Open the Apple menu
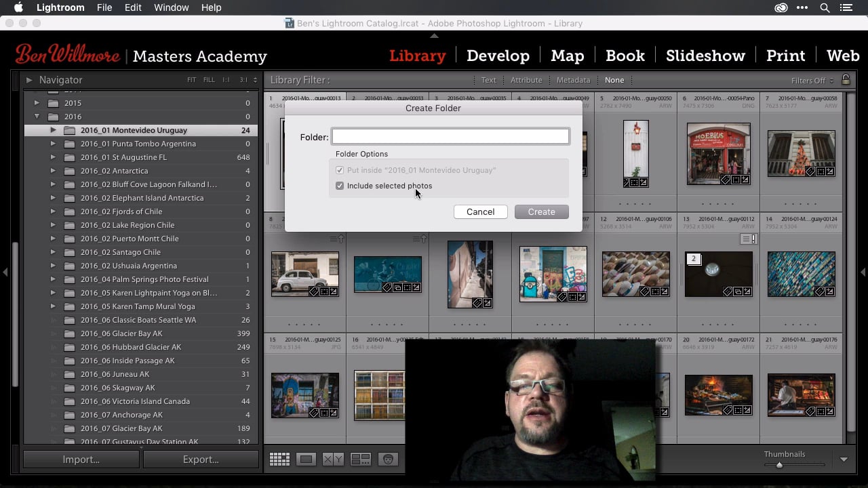This screenshot has height=488, width=868. (18, 7)
